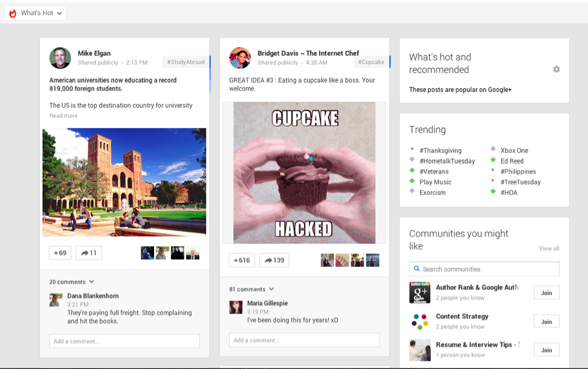Click first plus-oner avatar on Mike's post
Viewport: 588px width, 369px height.
tap(147, 253)
